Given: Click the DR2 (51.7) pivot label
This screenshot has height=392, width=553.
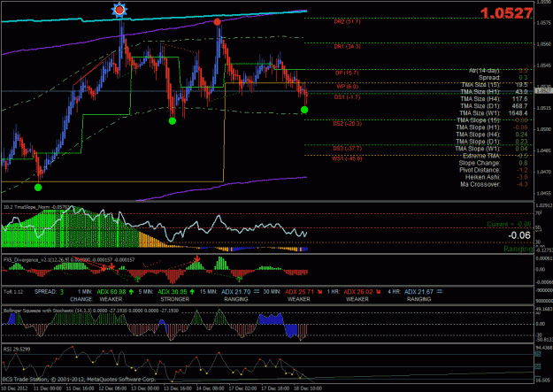Looking at the screenshot, I should pos(347,22).
